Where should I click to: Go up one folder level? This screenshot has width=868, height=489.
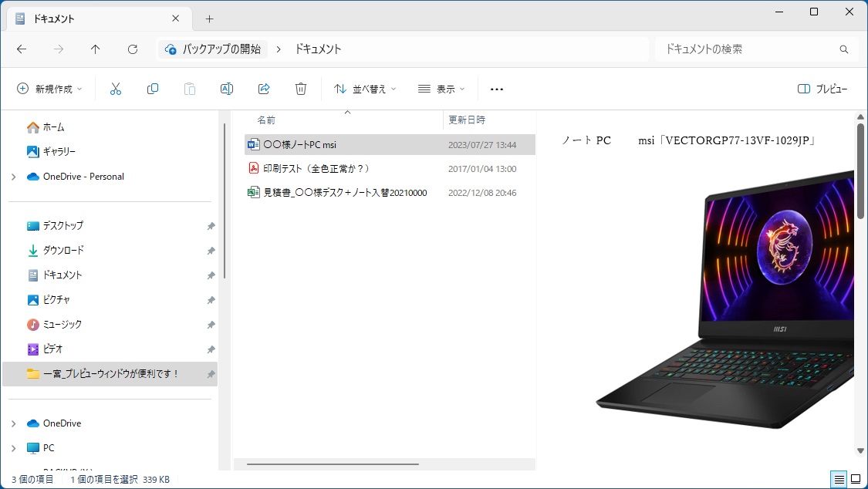96,49
